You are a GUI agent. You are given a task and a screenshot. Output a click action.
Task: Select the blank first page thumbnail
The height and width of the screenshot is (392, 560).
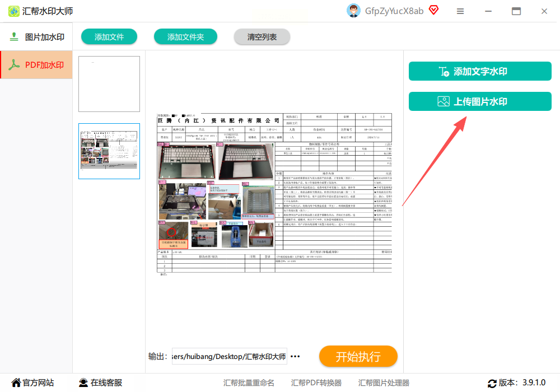tap(109, 84)
